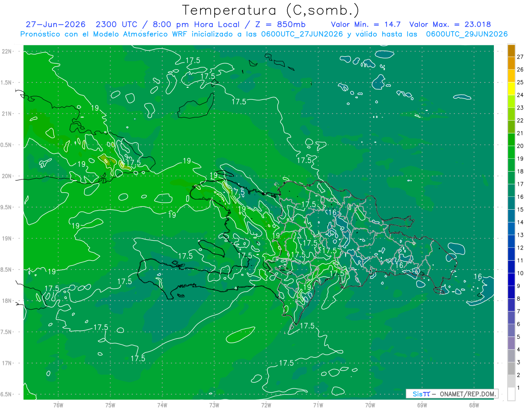
Task: Click color scale label 7
Action: [519, 312]
